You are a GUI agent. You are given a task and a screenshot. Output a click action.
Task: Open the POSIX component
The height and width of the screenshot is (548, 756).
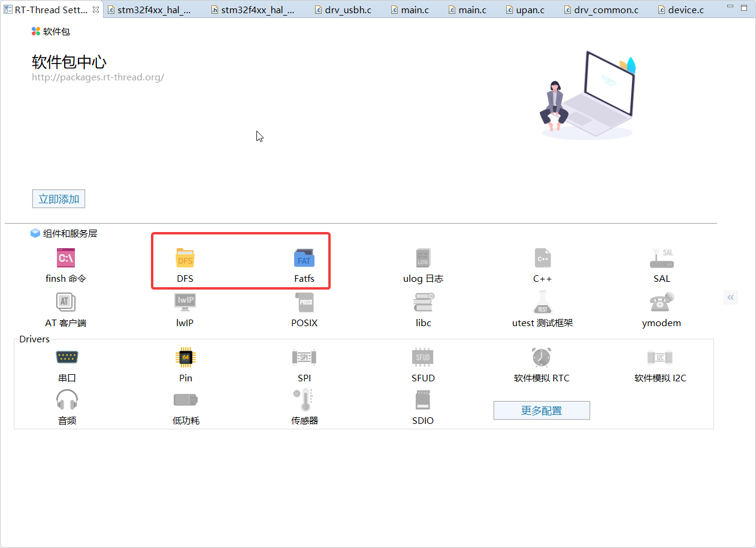pyautogui.click(x=304, y=302)
